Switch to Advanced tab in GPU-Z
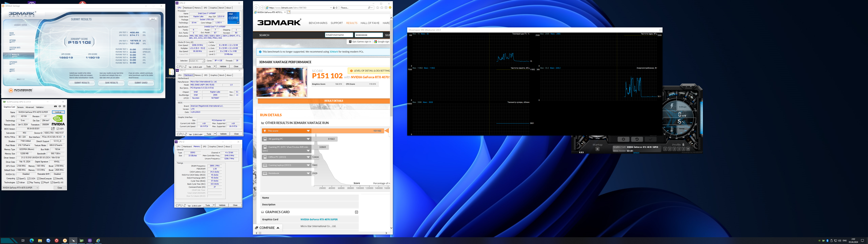The image size is (868, 244). (x=30, y=107)
